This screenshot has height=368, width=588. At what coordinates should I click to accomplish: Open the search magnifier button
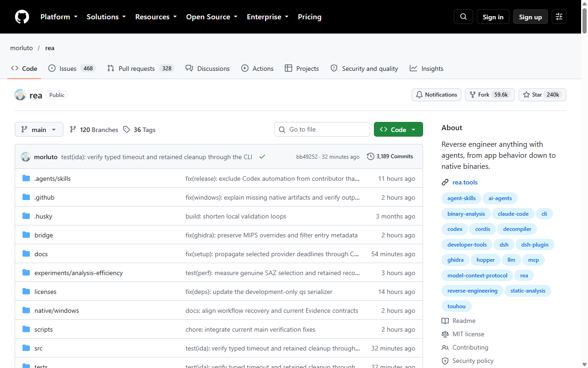464,17
